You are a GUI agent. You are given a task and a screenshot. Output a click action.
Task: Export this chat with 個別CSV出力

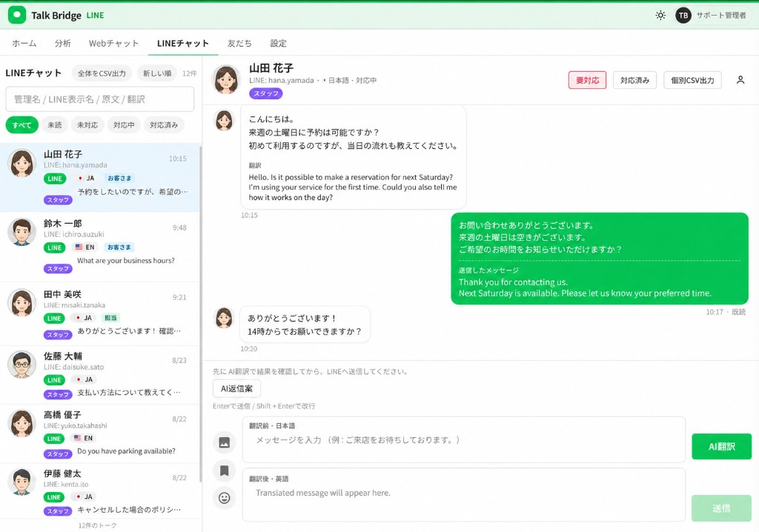point(692,80)
